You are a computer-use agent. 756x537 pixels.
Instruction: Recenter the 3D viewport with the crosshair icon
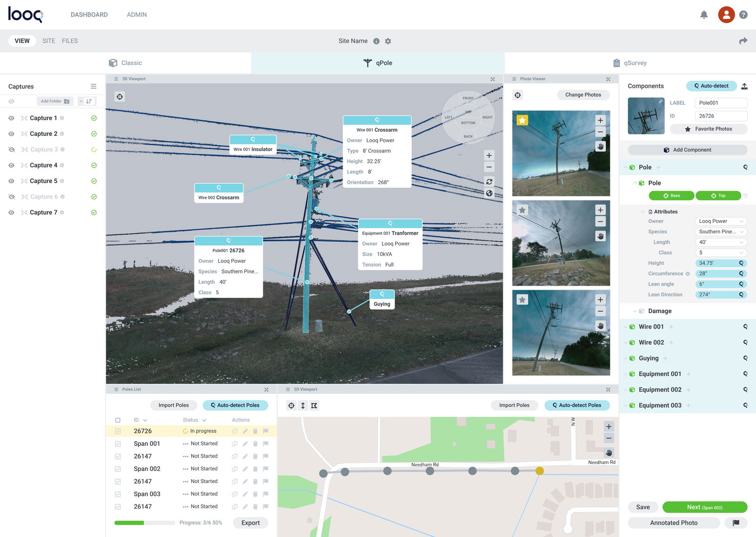tap(120, 96)
